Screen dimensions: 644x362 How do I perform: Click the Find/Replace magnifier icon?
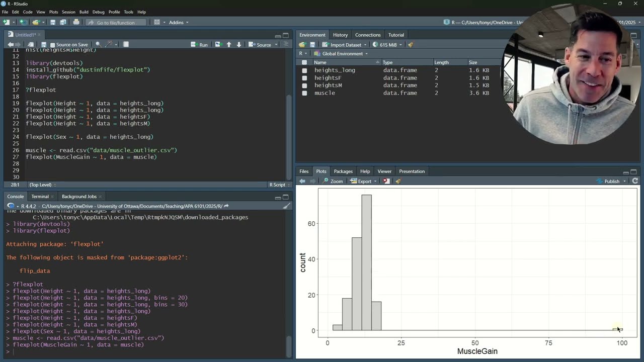[98, 45]
